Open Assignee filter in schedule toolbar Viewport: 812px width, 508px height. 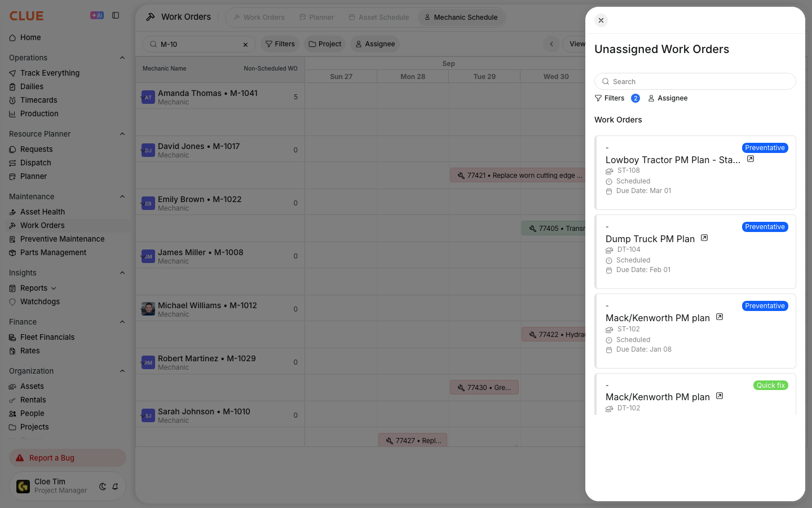[x=375, y=44]
